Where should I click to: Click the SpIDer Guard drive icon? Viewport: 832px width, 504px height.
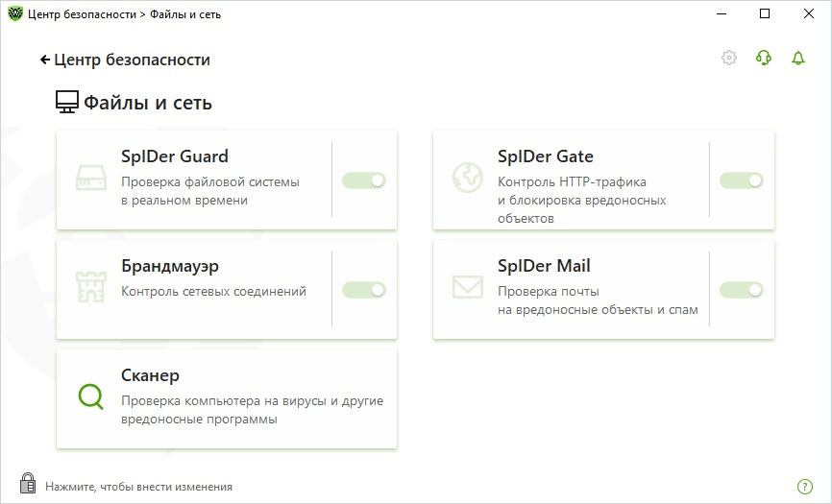click(90, 178)
